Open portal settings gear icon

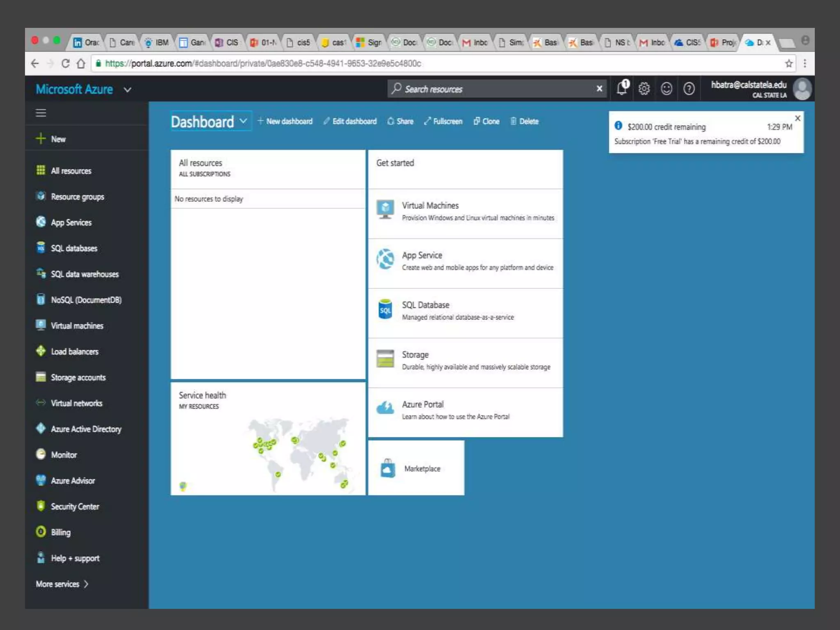644,89
